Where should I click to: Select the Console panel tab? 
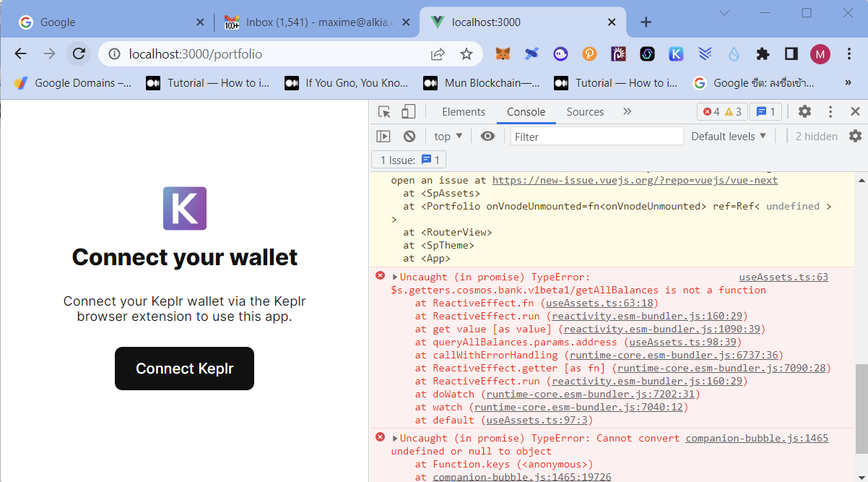[526, 111]
